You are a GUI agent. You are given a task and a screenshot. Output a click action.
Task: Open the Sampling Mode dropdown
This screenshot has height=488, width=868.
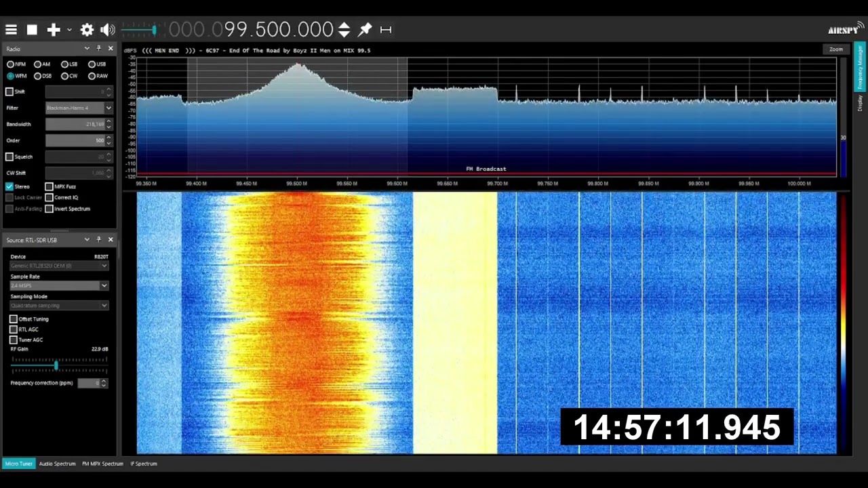click(x=59, y=305)
